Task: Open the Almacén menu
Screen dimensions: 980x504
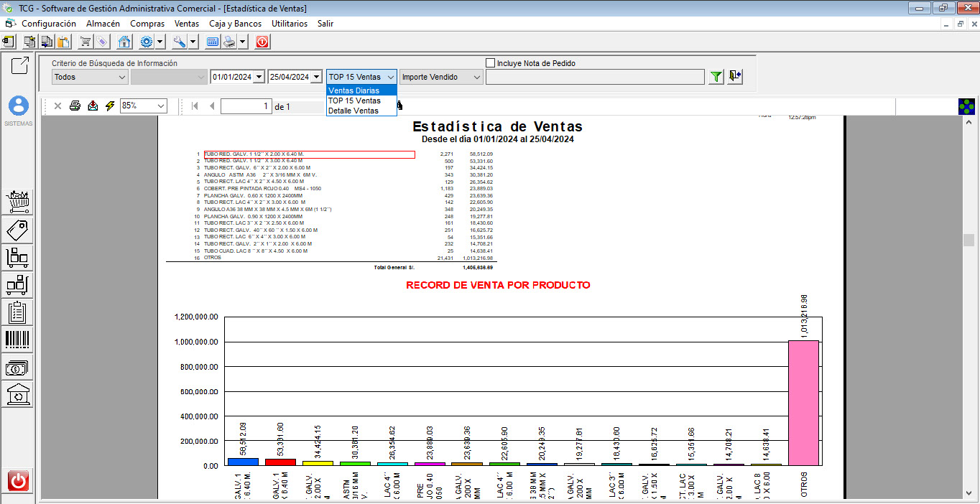Action: coord(103,24)
